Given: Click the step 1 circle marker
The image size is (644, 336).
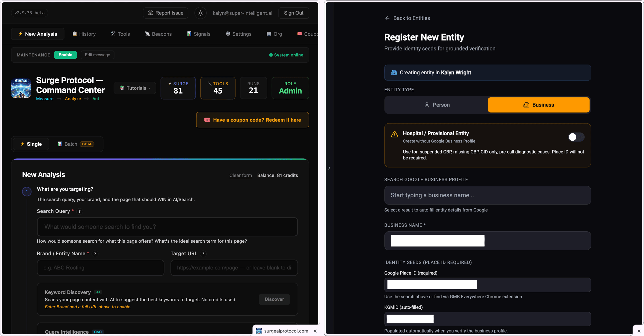Looking at the screenshot, I should [x=27, y=192].
